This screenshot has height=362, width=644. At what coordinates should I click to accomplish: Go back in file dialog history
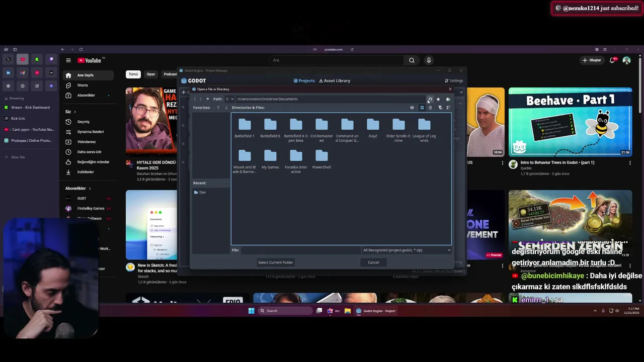[195, 99]
